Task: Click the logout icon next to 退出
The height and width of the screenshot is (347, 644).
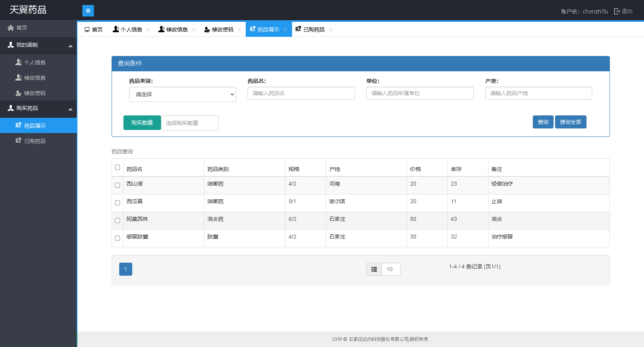Action: tap(617, 12)
